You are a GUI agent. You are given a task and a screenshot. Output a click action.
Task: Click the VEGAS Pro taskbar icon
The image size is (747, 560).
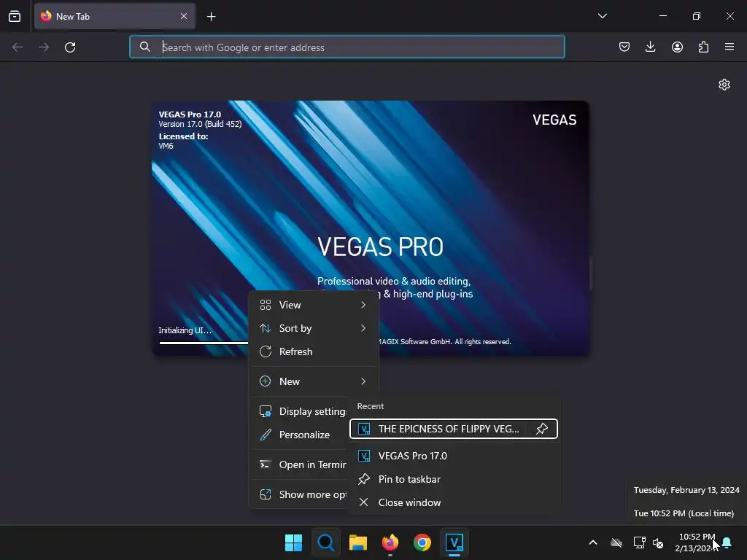pos(454,542)
